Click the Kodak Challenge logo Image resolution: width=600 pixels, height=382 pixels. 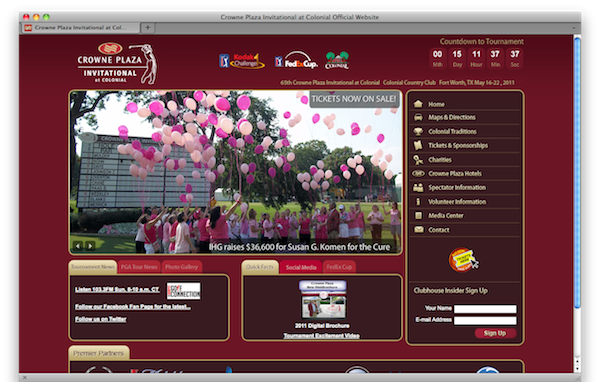click(242, 61)
